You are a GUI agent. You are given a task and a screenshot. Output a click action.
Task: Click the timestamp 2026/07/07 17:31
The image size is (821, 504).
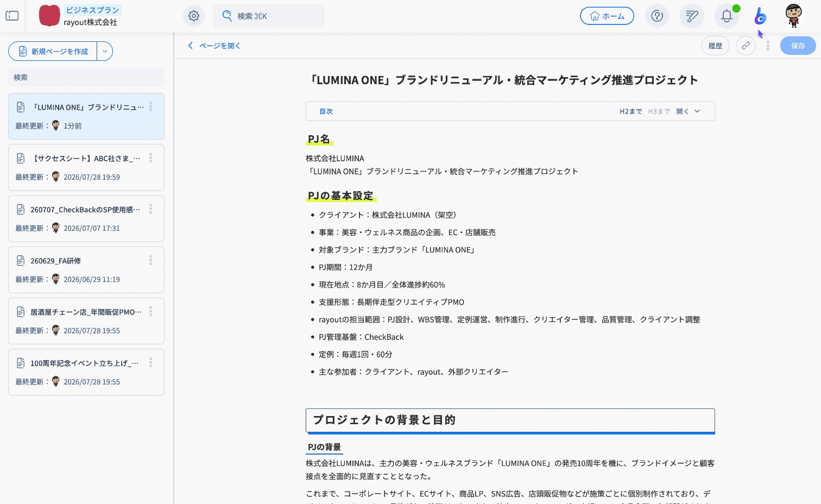point(92,228)
